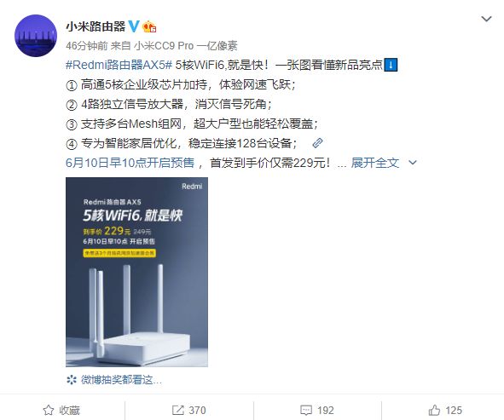Viewport: 504px width, 420px height.
Task: Click the chevron next to 展开全文
Action: [x=413, y=163]
